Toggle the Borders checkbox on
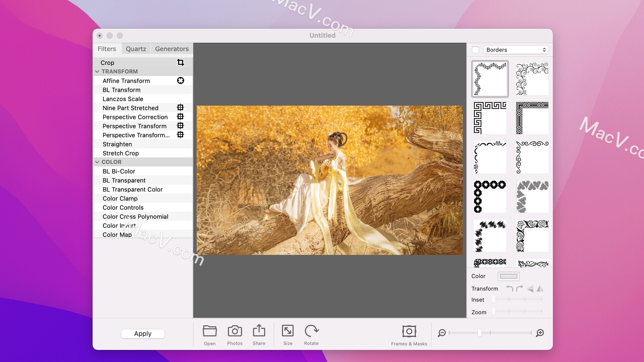 [476, 50]
